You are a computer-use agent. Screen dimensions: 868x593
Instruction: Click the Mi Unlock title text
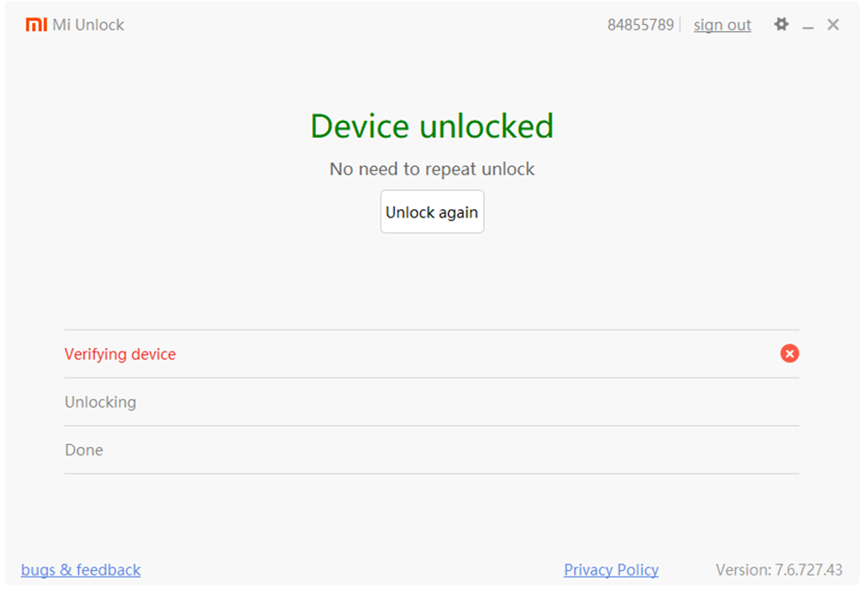88,25
